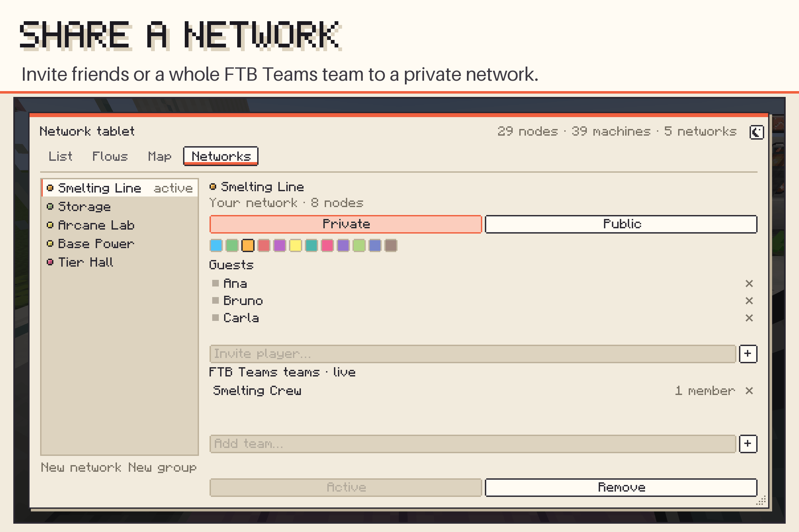Set network visibility to Private
Image resolution: width=799 pixels, height=532 pixels.
(x=346, y=224)
